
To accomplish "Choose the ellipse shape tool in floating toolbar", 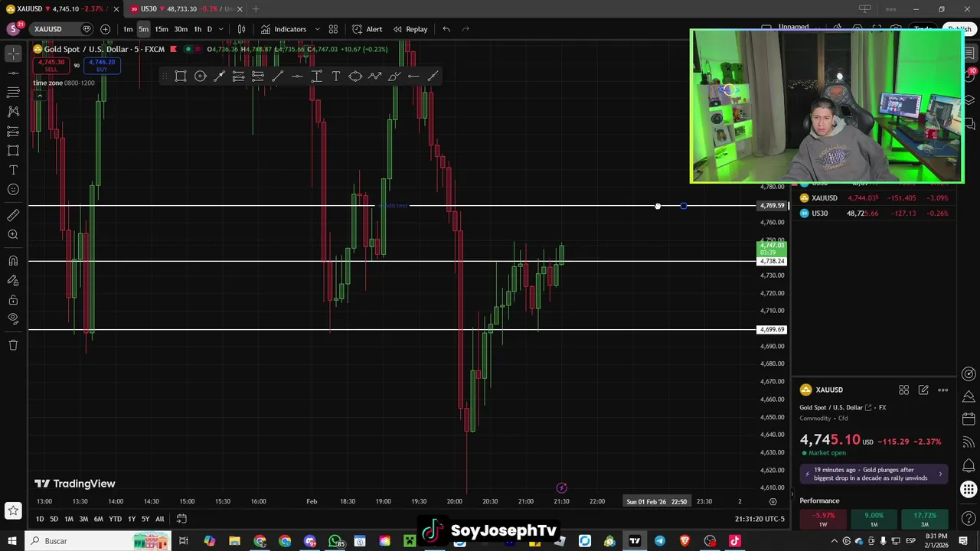I will pos(355,76).
